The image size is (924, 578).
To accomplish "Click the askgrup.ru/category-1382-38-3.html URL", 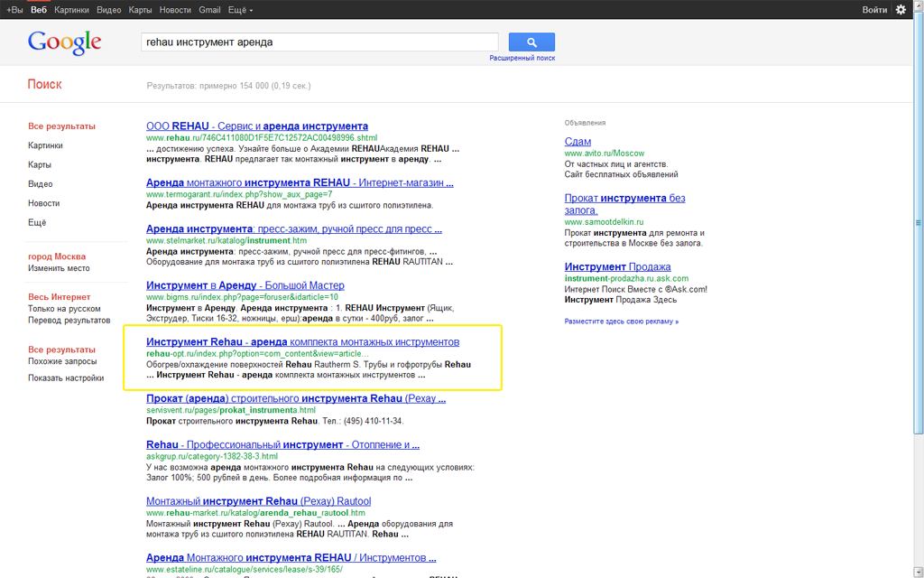I will pos(212,456).
